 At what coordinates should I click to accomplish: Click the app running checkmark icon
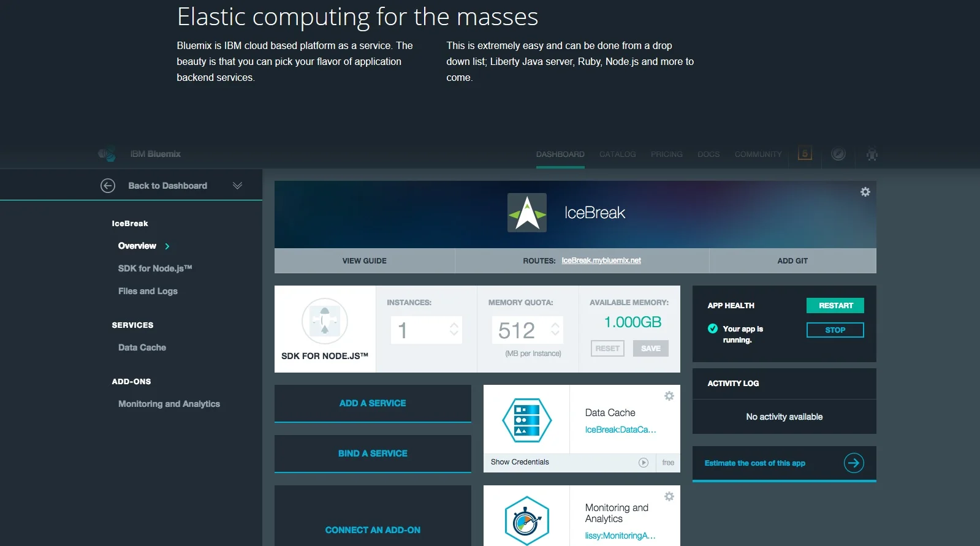point(713,328)
